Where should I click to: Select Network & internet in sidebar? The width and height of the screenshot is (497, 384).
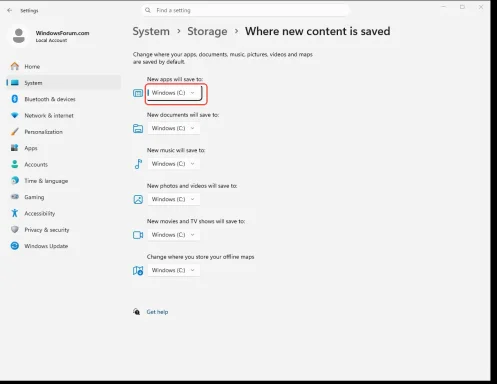pyautogui.click(x=63, y=115)
